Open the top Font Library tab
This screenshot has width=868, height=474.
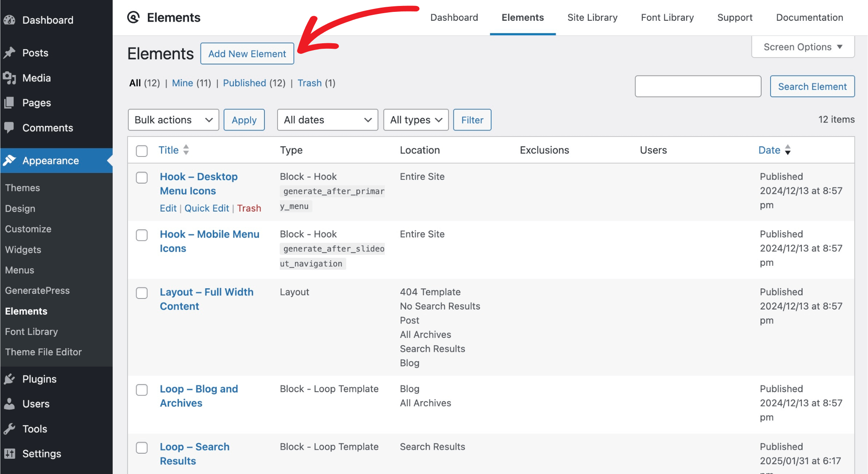(667, 17)
